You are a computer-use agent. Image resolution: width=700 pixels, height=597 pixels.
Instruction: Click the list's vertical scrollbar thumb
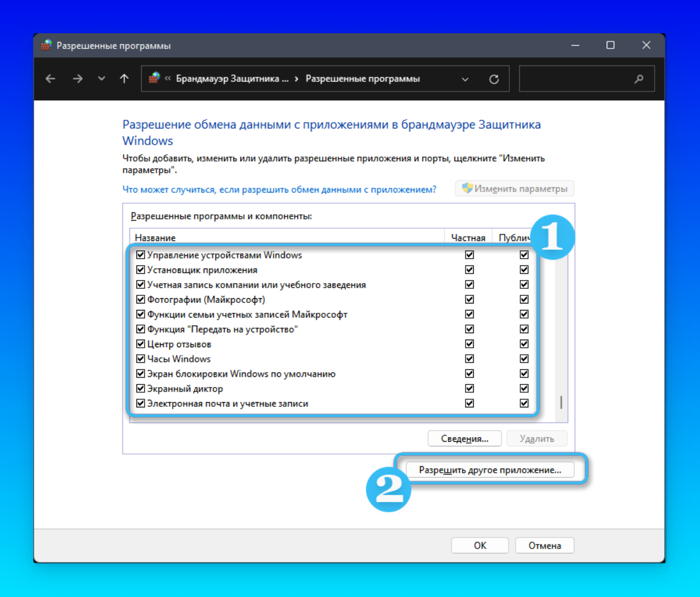(x=562, y=403)
